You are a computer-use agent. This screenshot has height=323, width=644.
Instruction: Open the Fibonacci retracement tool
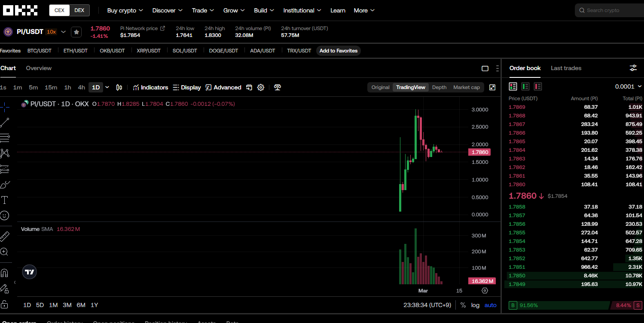click(5, 138)
